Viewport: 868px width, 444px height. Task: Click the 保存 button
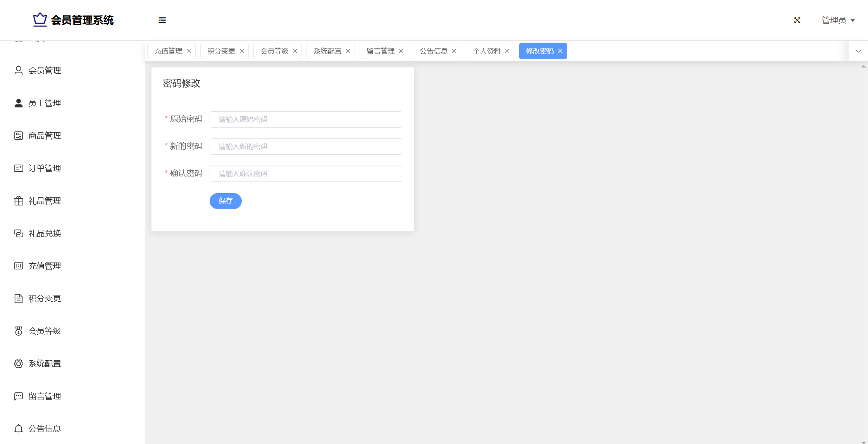coord(226,201)
